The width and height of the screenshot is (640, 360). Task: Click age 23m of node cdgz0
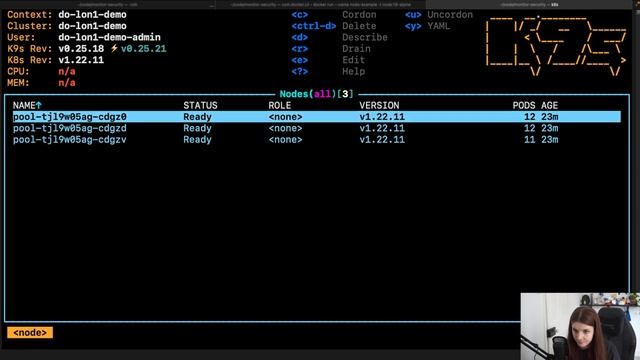click(549, 117)
